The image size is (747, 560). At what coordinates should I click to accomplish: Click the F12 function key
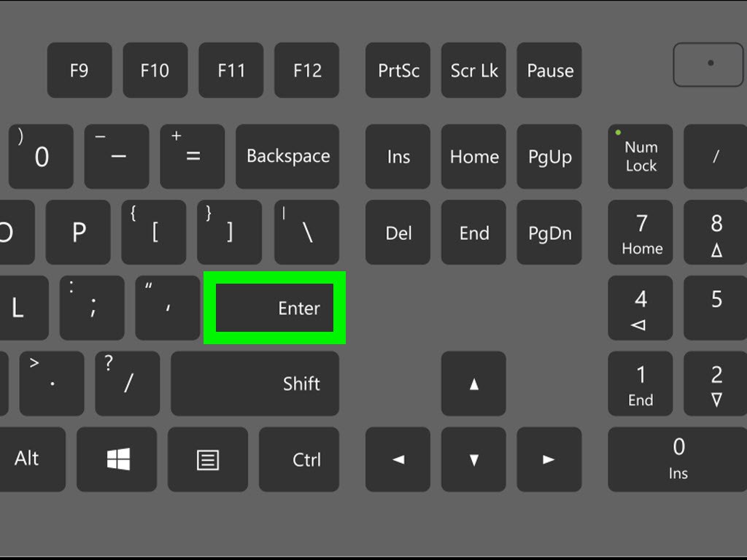pyautogui.click(x=307, y=71)
